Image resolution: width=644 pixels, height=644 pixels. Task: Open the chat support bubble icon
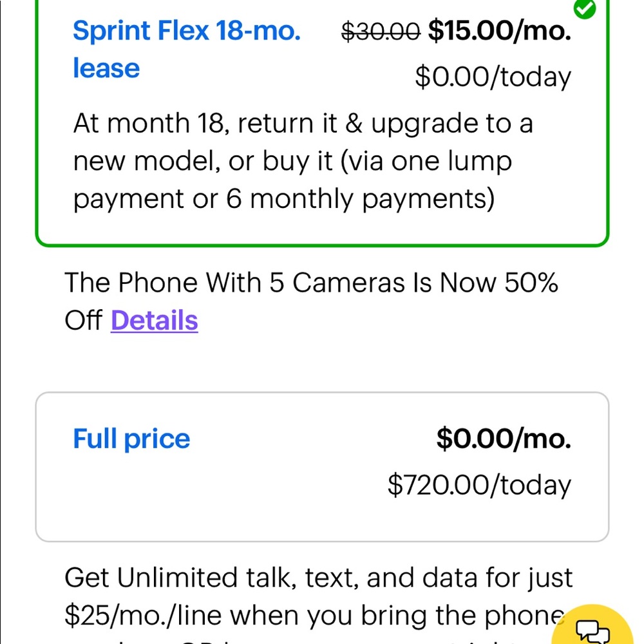tap(594, 631)
